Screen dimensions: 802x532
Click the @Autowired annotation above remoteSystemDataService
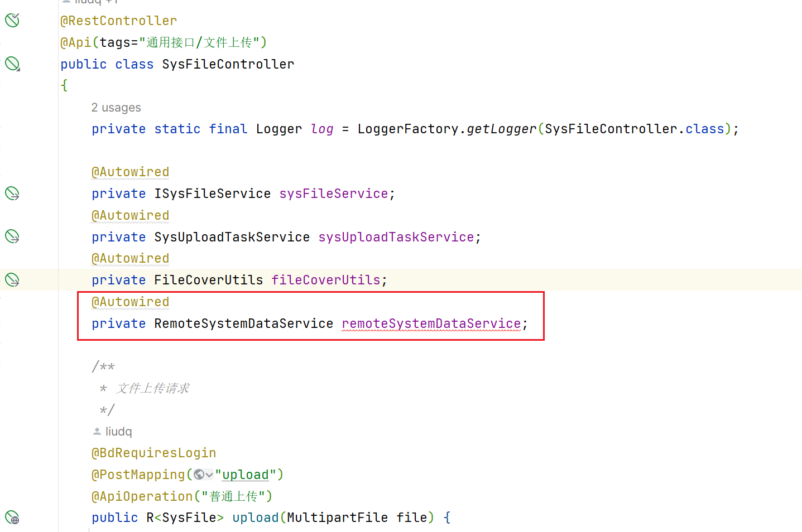pos(131,302)
